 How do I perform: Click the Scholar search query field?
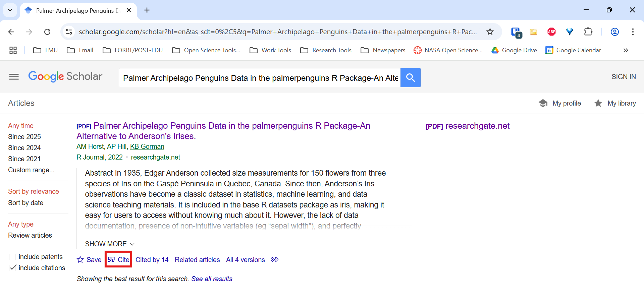(x=260, y=78)
